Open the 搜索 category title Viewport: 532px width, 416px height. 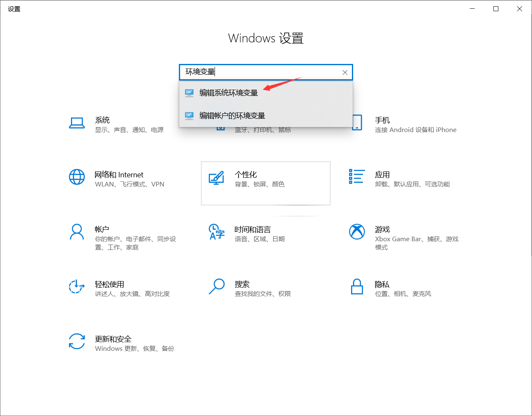pos(242,284)
